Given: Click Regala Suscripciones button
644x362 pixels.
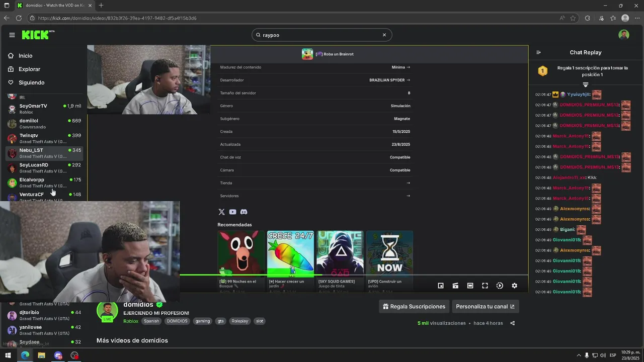Looking at the screenshot, I should tap(414, 306).
